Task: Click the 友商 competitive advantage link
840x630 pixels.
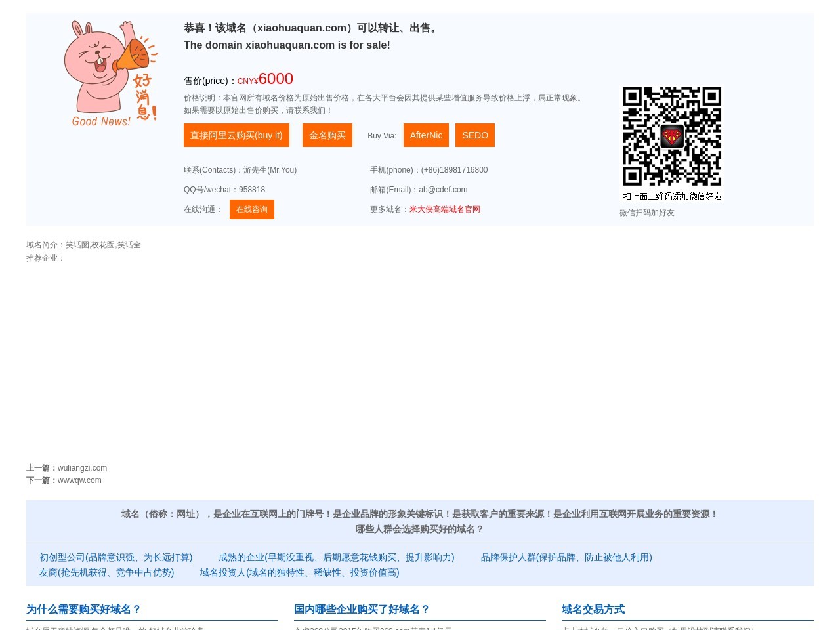Action: coord(106,572)
